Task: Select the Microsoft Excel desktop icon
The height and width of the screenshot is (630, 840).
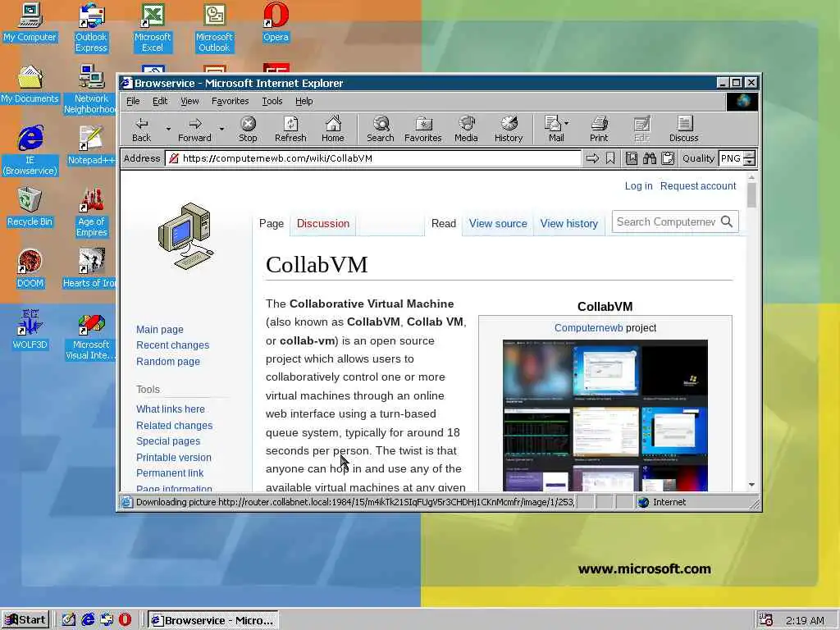Action: tap(153, 27)
